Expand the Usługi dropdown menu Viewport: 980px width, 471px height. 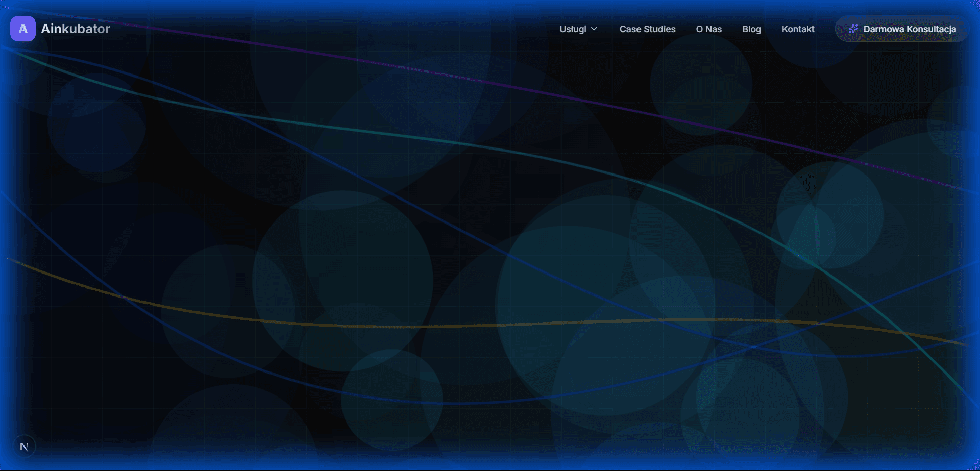[578, 29]
